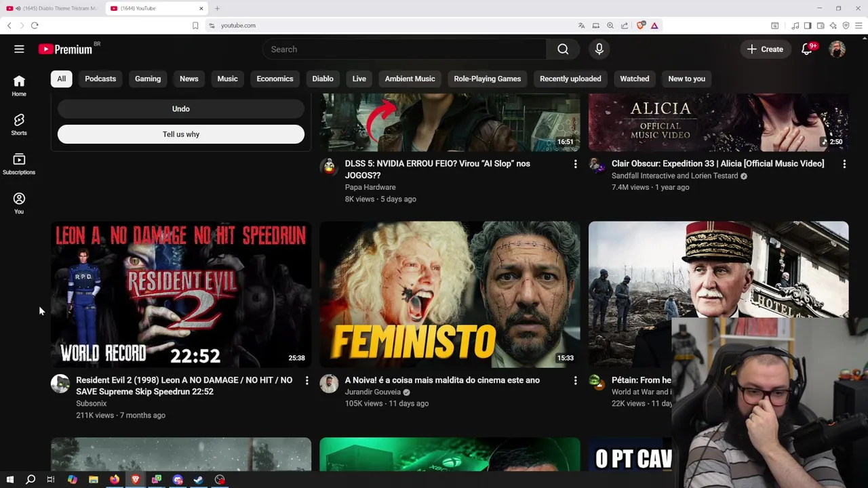Viewport: 868px width, 488px height.
Task: Open Clair Obscur Alicia music video title
Action: 717,163
